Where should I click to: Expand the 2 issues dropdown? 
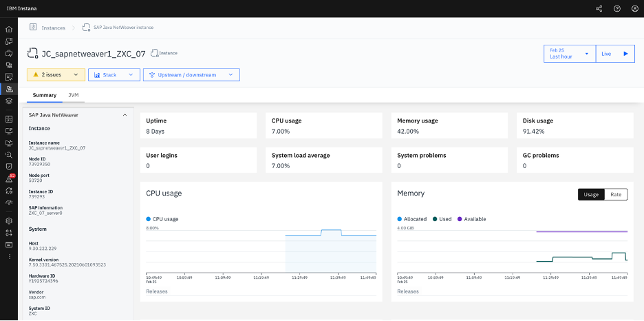coord(56,75)
